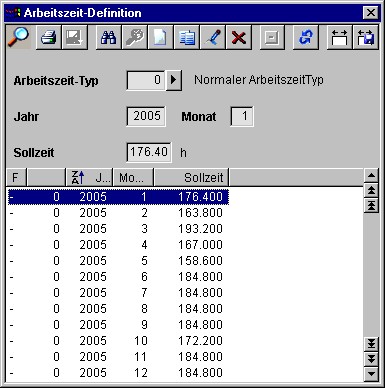
Task: Click the magnifying glass icon
Action: pyautogui.click(x=19, y=37)
